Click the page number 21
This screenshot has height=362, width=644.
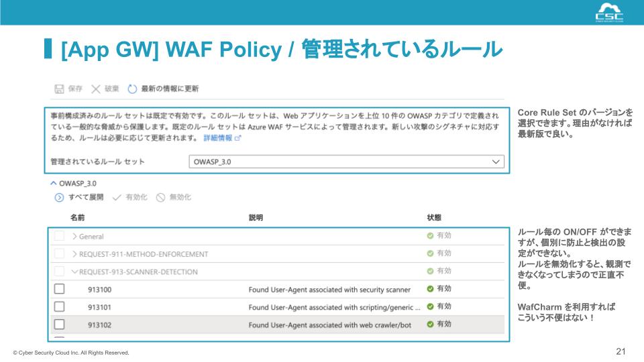[621, 351]
